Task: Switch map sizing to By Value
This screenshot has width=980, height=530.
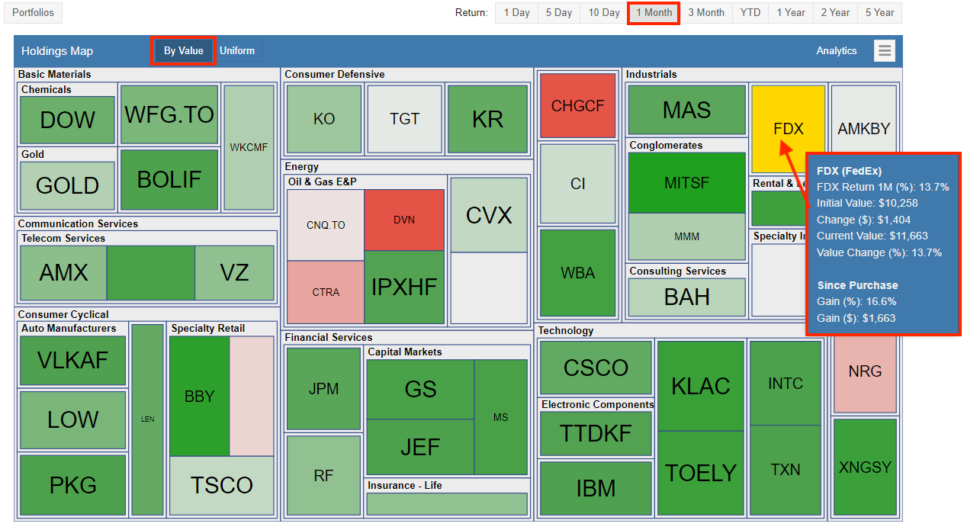Action: click(184, 51)
